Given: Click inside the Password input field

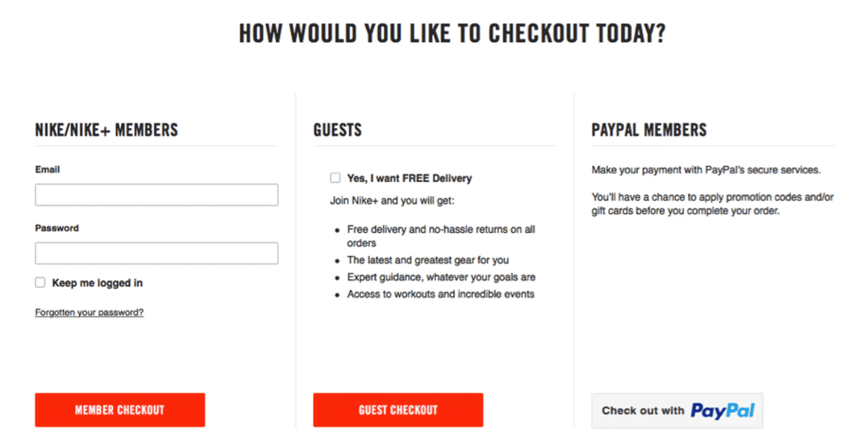Looking at the screenshot, I should point(157,254).
